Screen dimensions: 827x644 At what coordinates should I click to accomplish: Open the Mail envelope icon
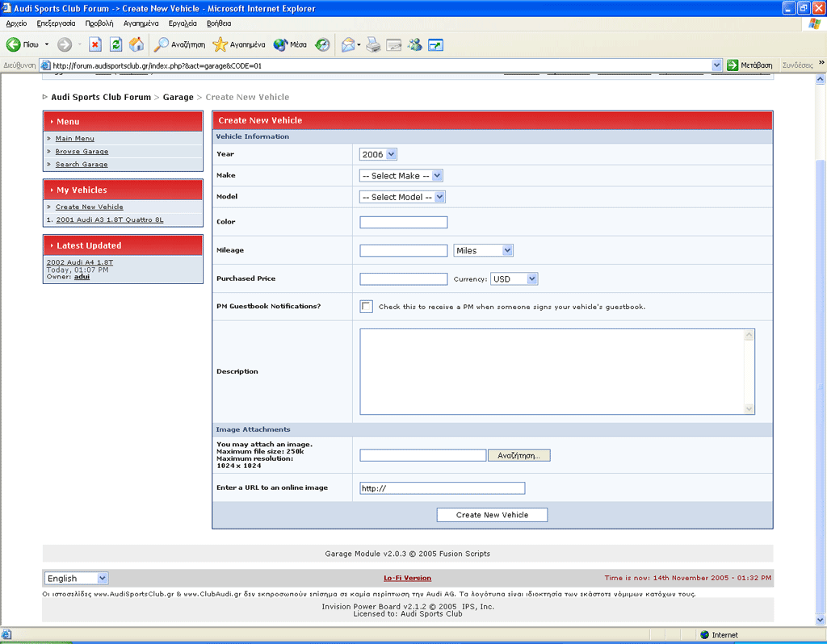click(347, 44)
